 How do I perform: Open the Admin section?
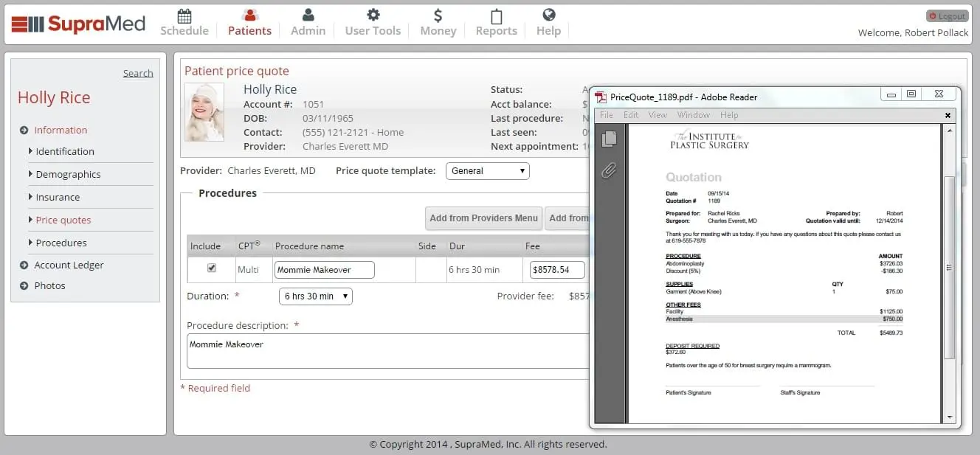click(307, 22)
